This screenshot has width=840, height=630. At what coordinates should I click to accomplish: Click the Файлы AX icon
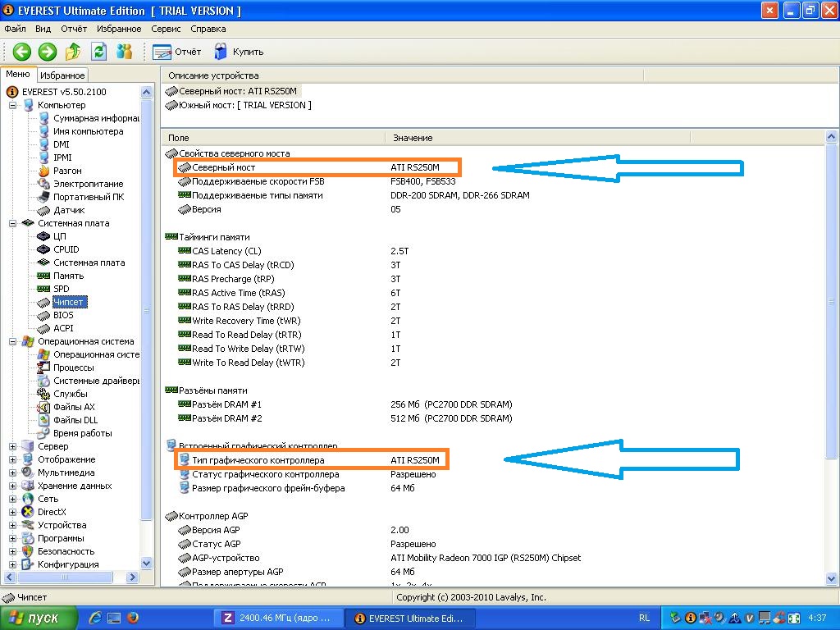click(44, 407)
